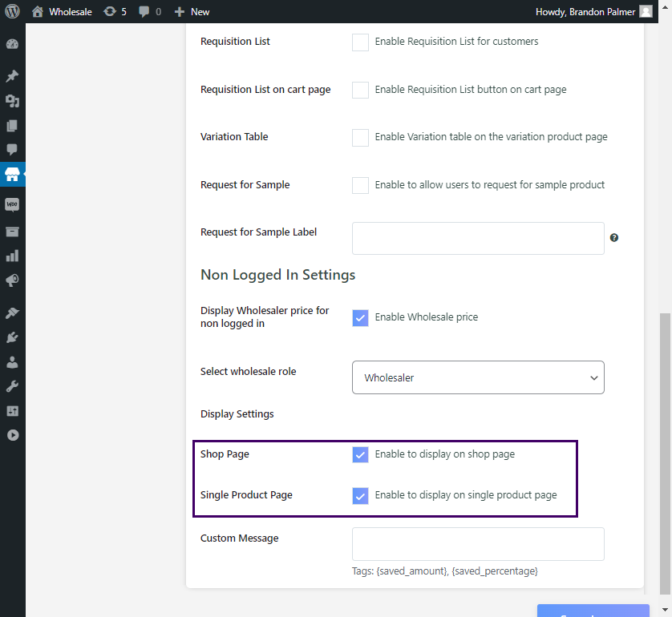The height and width of the screenshot is (617, 672).
Task: Focus the Request for Sample Label field
Action: (478, 238)
